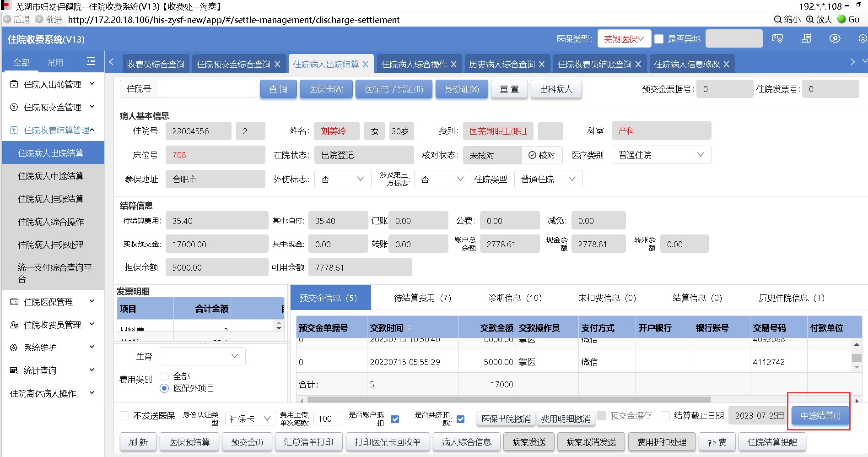
Task: Click the 住院医保管理 card icon
Action: (14, 302)
